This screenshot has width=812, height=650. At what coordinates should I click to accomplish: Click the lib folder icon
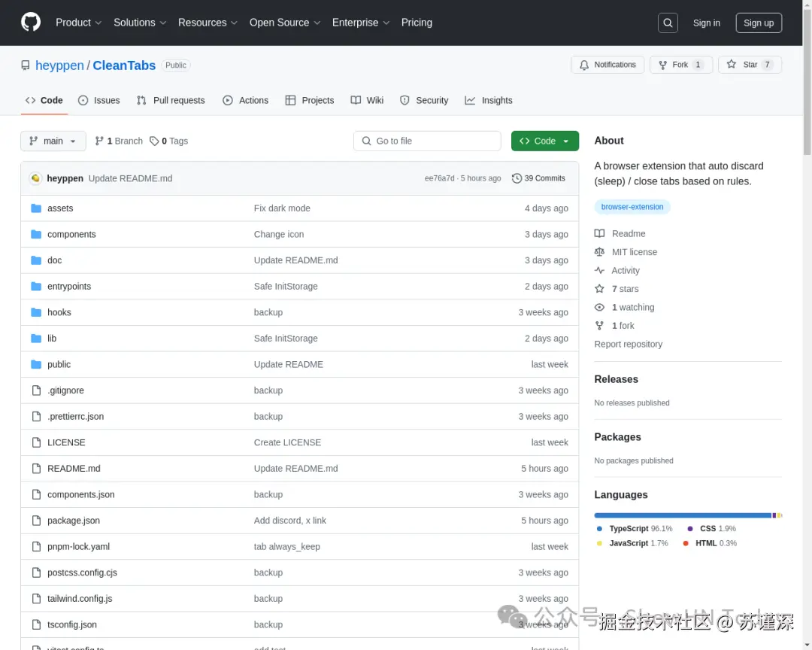pos(36,338)
